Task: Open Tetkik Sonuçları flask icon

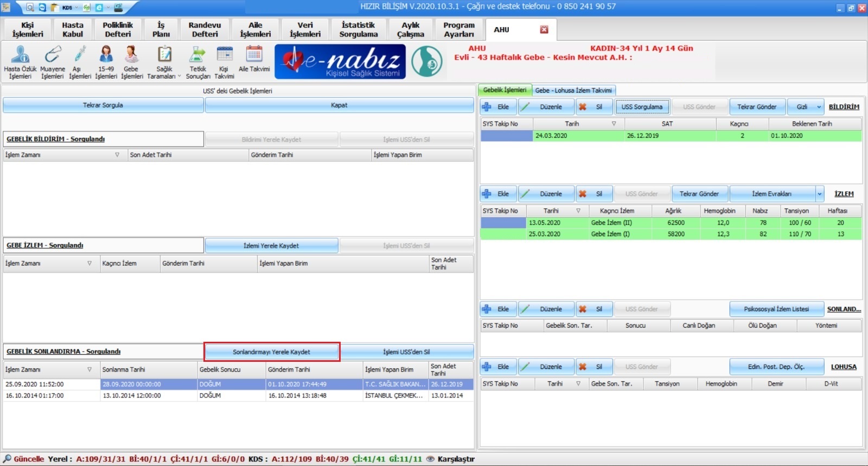Action: (x=197, y=56)
